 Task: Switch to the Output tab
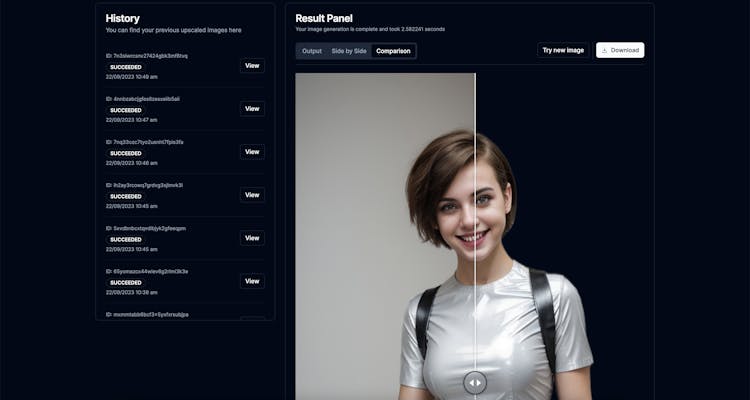(312, 51)
